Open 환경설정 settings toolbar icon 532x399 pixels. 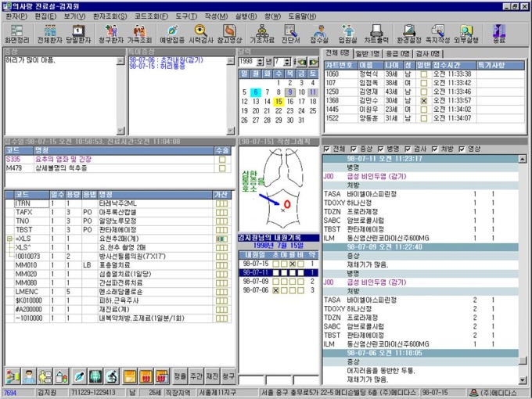pos(388,34)
